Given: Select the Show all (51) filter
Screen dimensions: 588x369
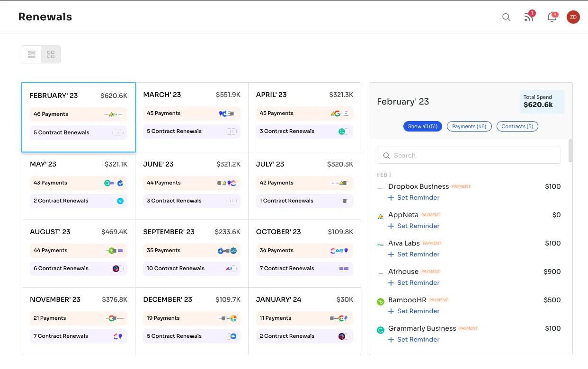Looking at the screenshot, I should [423, 126].
